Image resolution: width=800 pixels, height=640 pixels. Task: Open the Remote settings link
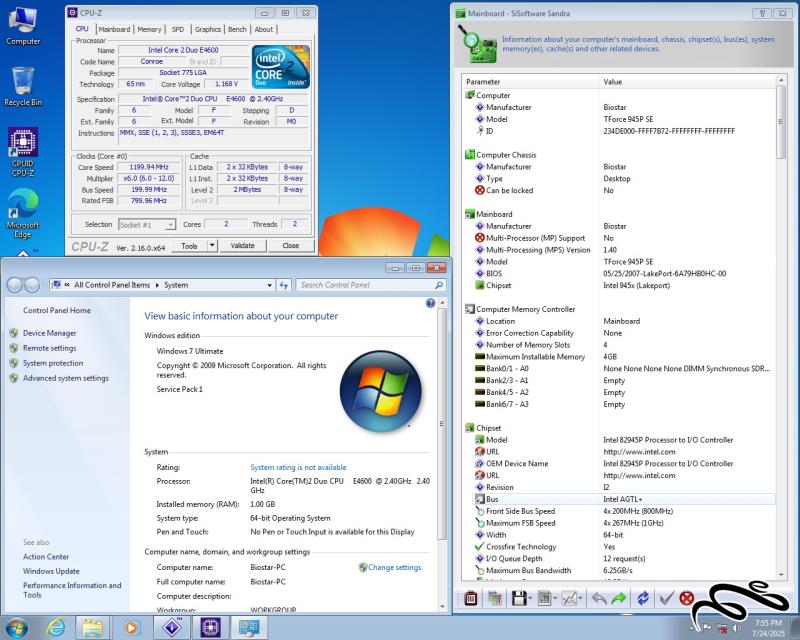click(49, 348)
